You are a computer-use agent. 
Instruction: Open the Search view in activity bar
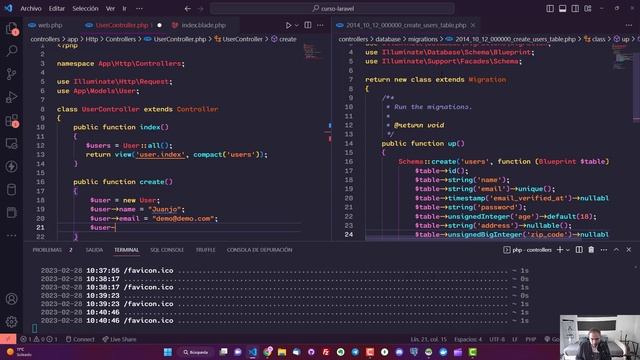pyautogui.click(x=11, y=51)
